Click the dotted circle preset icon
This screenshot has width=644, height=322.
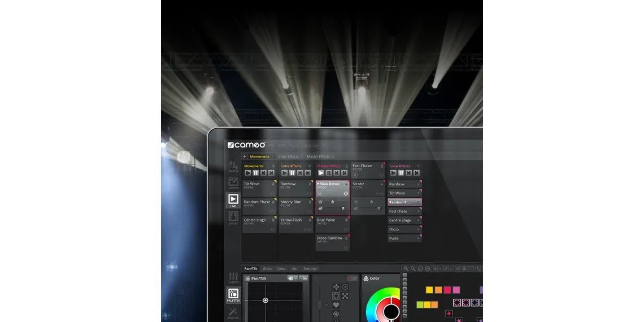(x=345, y=286)
